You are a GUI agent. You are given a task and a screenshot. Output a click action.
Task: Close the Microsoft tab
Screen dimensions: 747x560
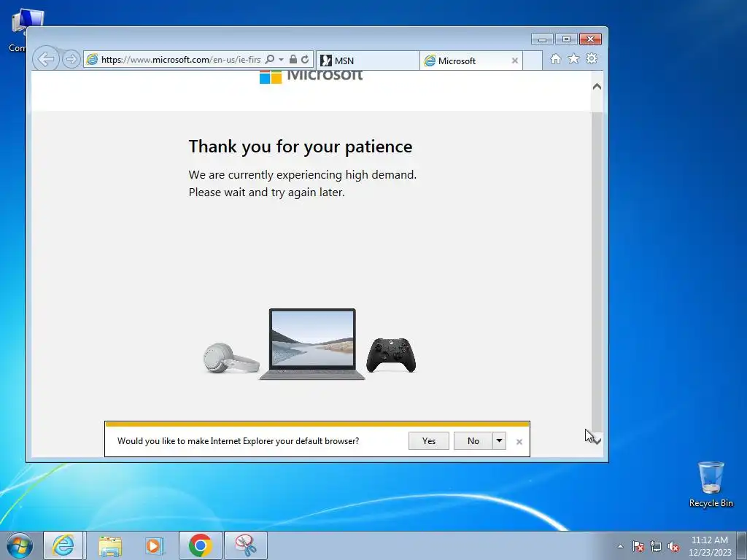[x=514, y=61]
